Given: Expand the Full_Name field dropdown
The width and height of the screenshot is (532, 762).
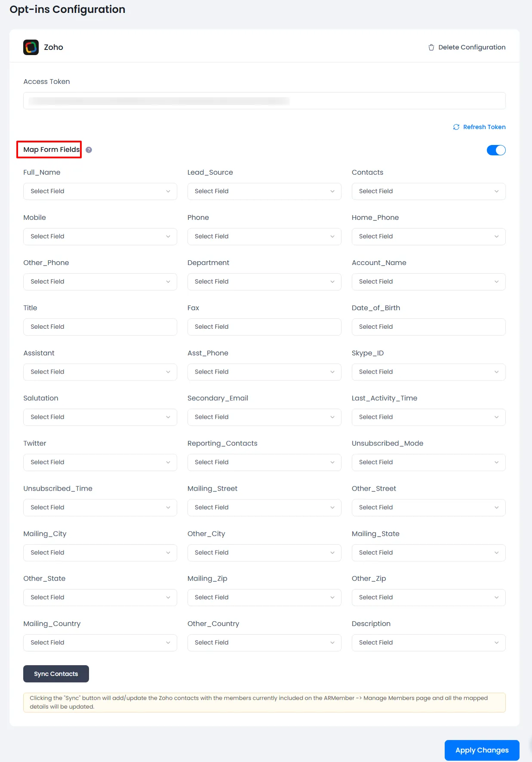Looking at the screenshot, I should 100,191.
